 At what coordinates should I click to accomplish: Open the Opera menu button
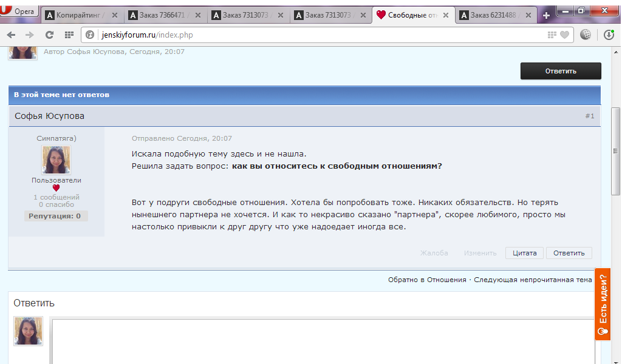click(19, 11)
